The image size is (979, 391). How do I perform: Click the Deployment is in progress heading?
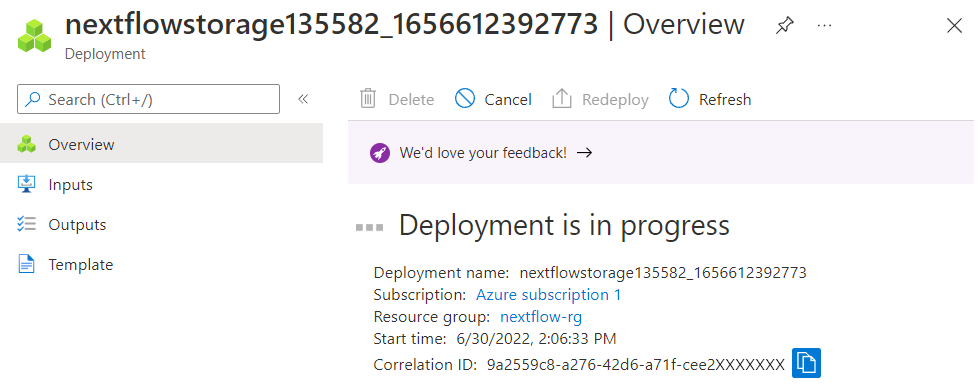[564, 225]
